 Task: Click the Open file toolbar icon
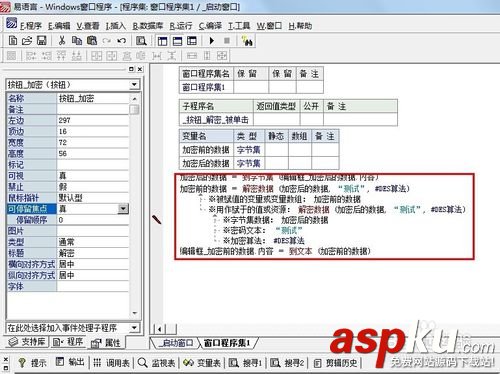pyautogui.click(x=27, y=41)
